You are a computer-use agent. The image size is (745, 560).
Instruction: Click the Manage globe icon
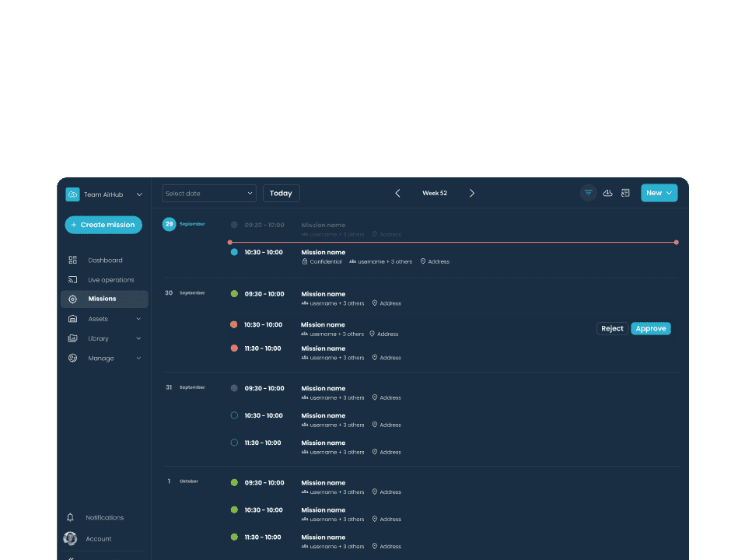tap(72, 358)
